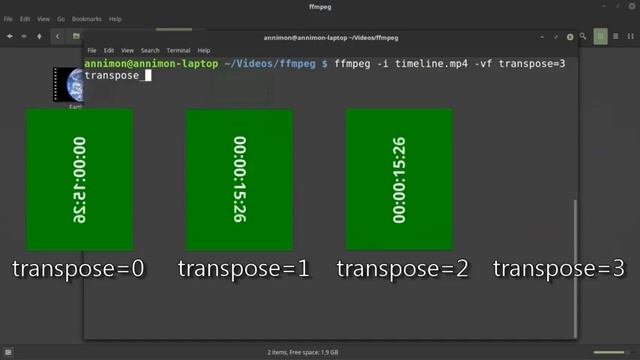Go back in the ffmpeg file manager
The width and height of the screenshot is (640, 360).
[9, 36]
